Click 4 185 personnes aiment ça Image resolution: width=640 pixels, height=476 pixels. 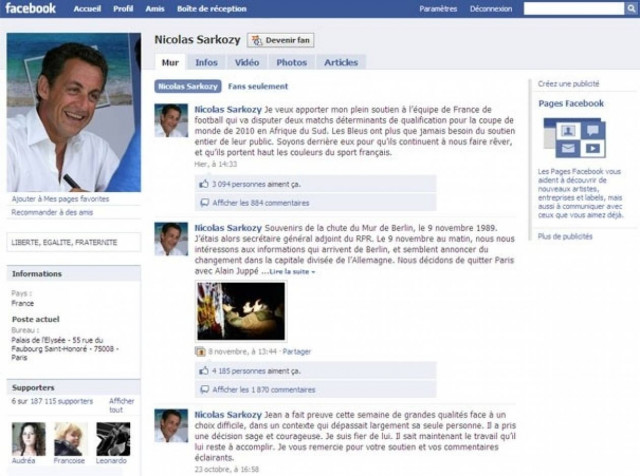(256, 371)
